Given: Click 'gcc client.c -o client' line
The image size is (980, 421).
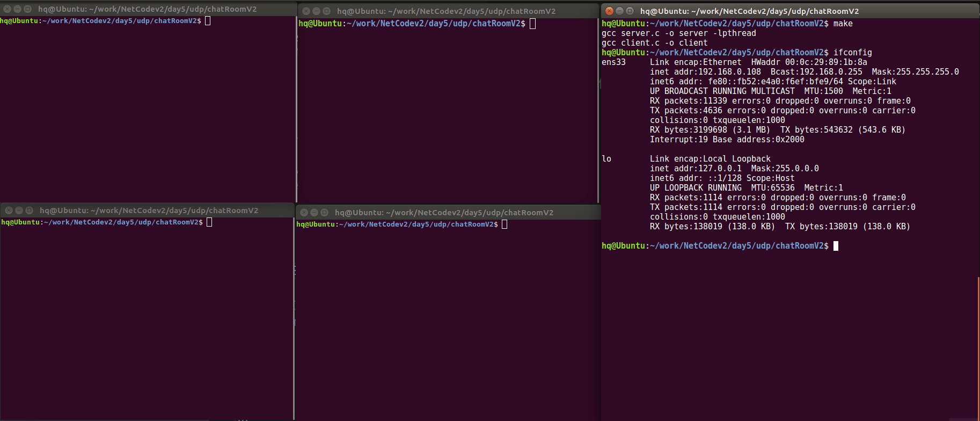Looking at the screenshot, I should point(654,43).
